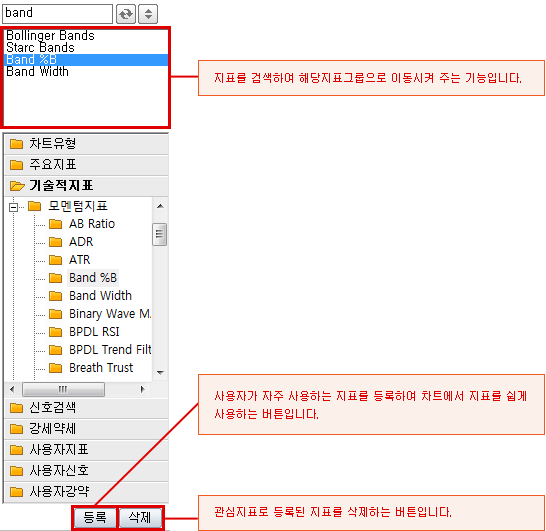Click the ATR folder icon

pyautogui.click(x=55, y=260)
